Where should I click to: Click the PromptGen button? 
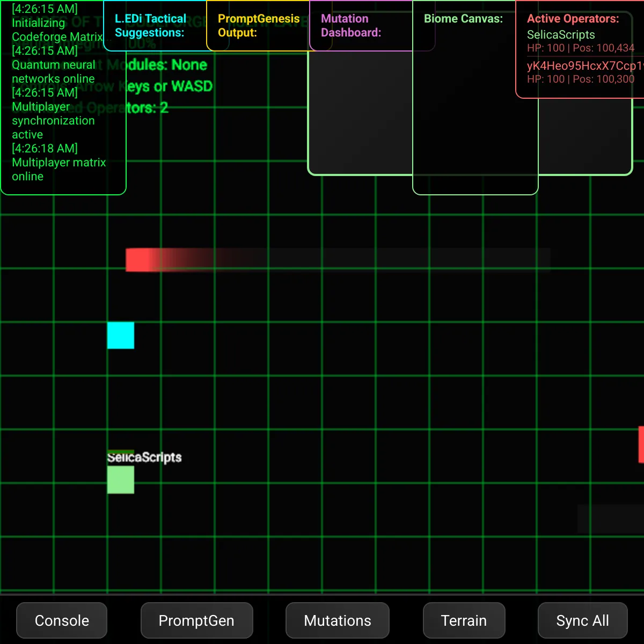coord(196,620)
